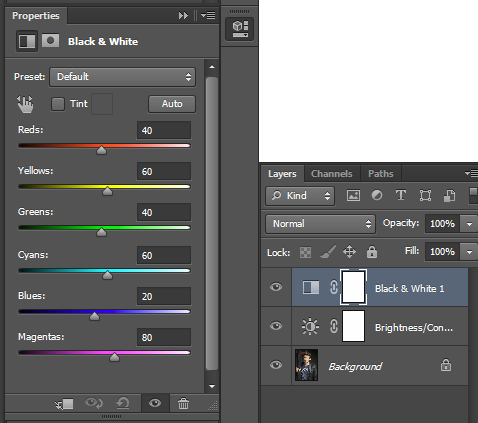
Task: Enable the Tint checkbox
Action: [x=58, y=104]
